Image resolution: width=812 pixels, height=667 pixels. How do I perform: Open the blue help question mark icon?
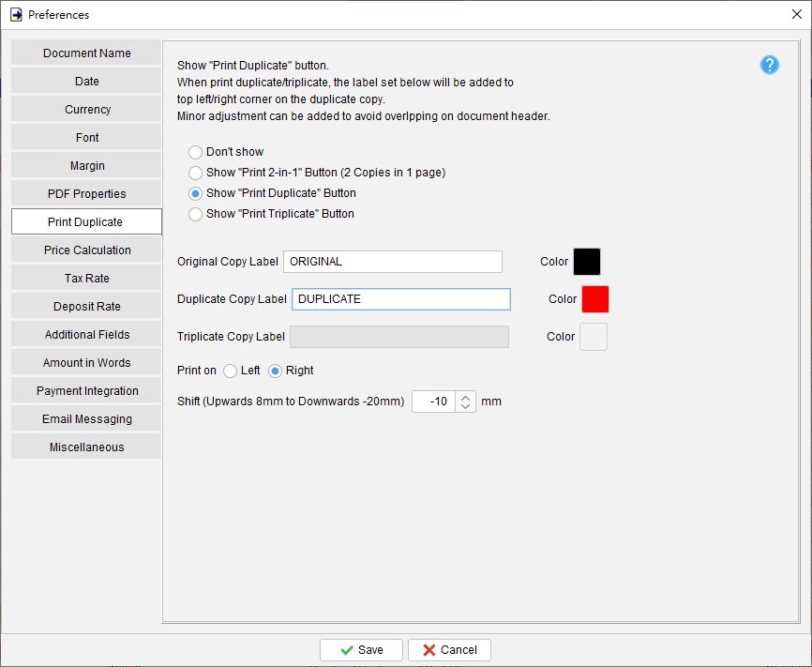tap(770, 65)
